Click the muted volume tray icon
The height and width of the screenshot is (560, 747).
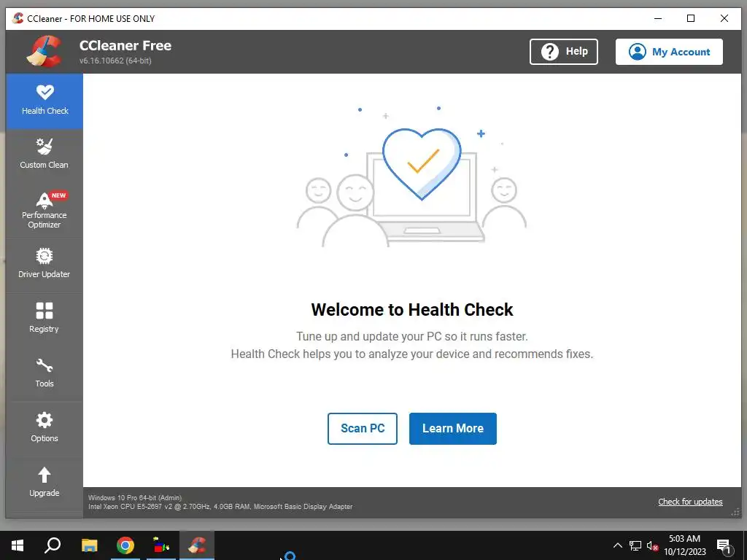652,545
